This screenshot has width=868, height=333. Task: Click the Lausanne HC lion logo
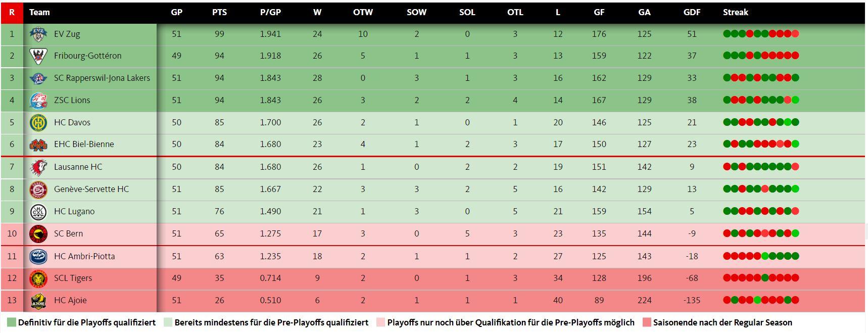[x=38, y=167]
